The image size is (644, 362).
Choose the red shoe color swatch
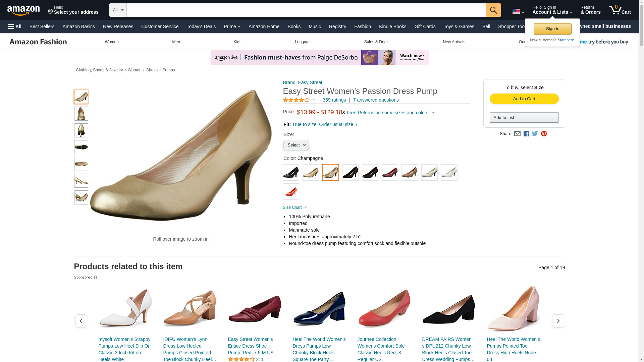coord(291,192)
